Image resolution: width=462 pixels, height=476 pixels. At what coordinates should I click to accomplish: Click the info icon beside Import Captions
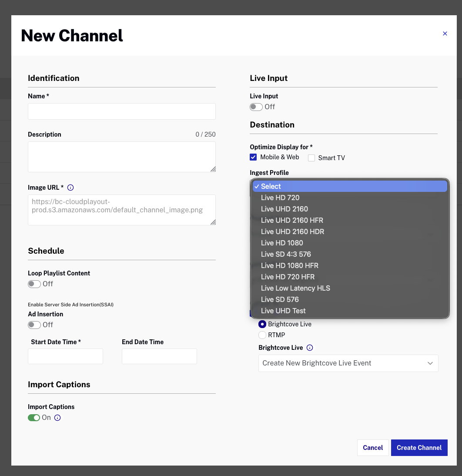[x=57, y=417]
